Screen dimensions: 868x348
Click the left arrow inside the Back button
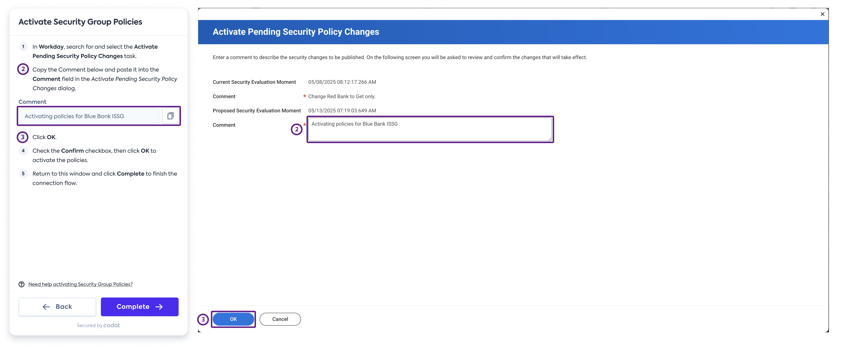pos(46,307)
